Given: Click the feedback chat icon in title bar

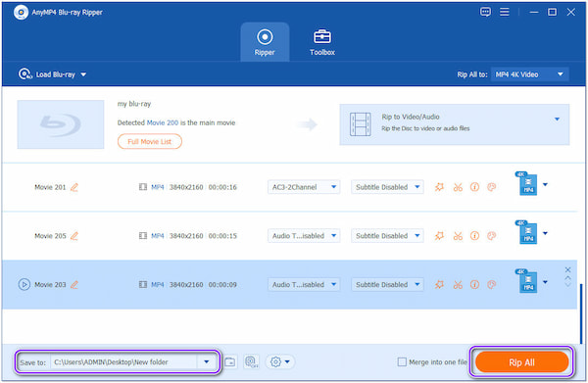Looking at the screenshot, I should pos(485,12).
